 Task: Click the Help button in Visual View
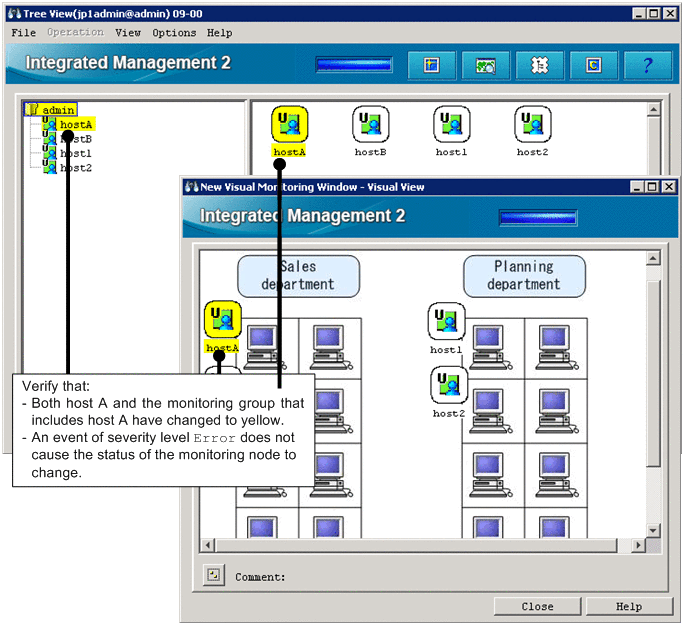pyautogui.click(x=629, y=606)
